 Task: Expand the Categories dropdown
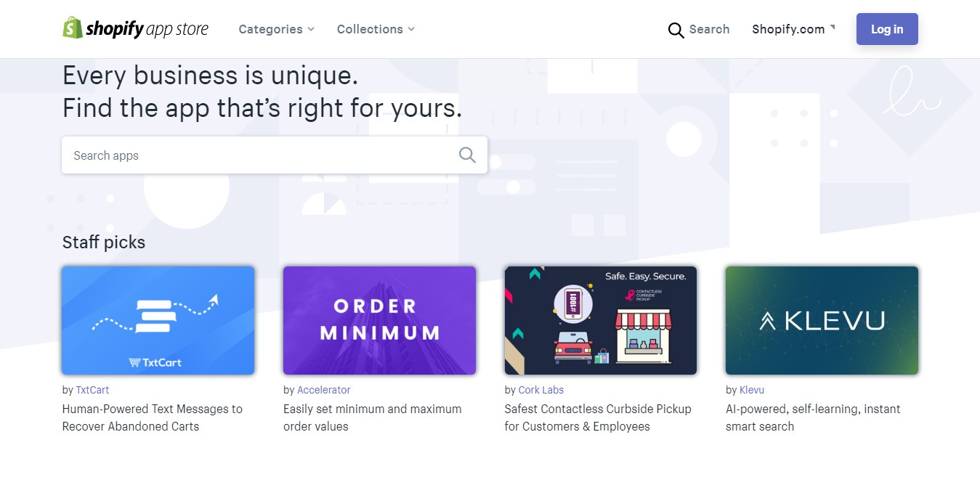click(276, 29)
